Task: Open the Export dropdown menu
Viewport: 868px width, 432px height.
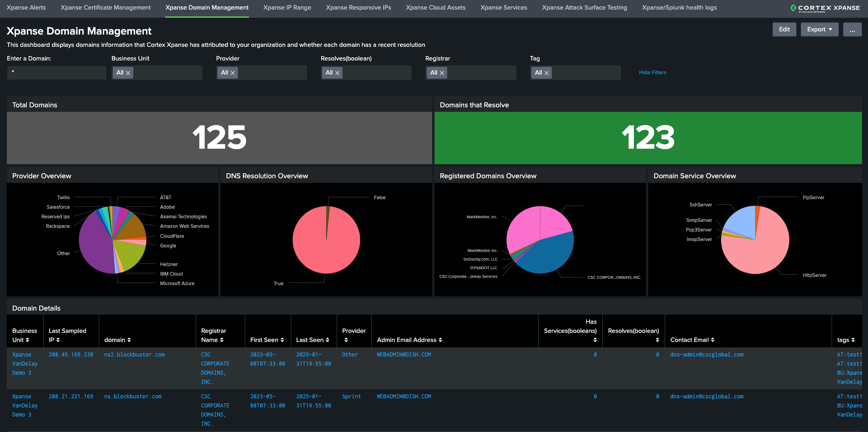Action: click(x=819, y=30)
